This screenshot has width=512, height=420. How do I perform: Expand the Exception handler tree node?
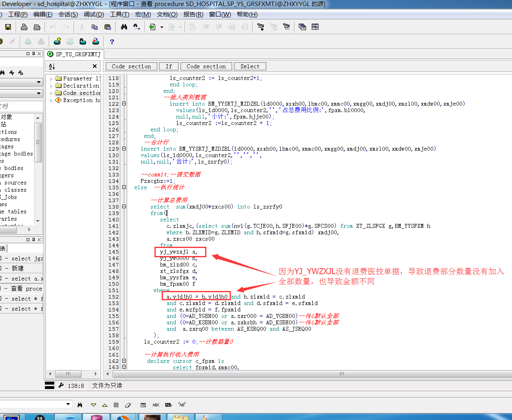51,100
